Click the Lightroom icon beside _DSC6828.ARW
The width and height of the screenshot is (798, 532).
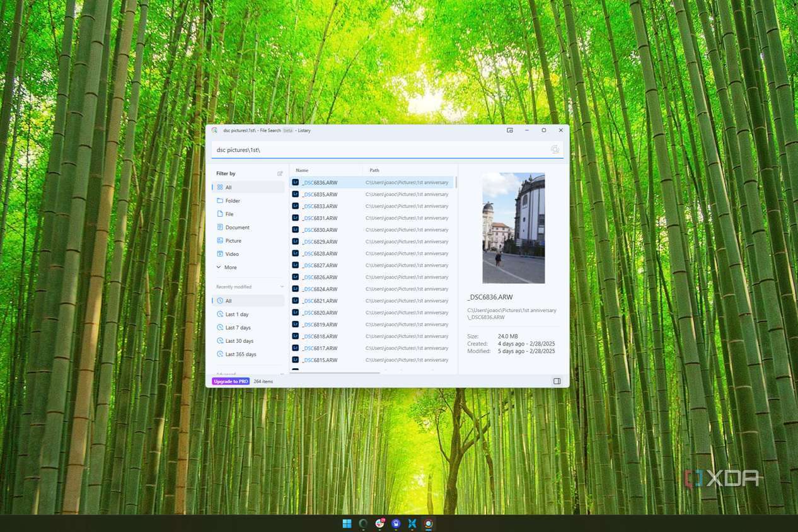coord(295,253)
